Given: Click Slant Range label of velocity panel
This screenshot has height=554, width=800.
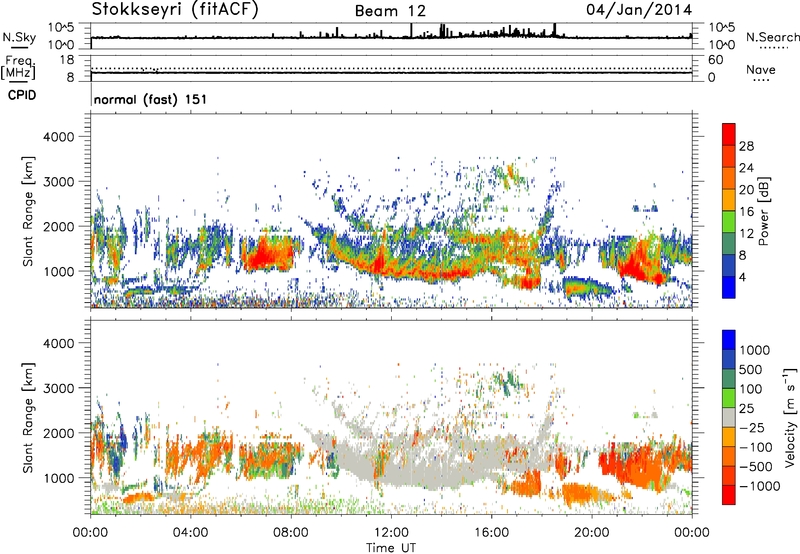Looking at the screenshot, I should click(x=28, y=418).
